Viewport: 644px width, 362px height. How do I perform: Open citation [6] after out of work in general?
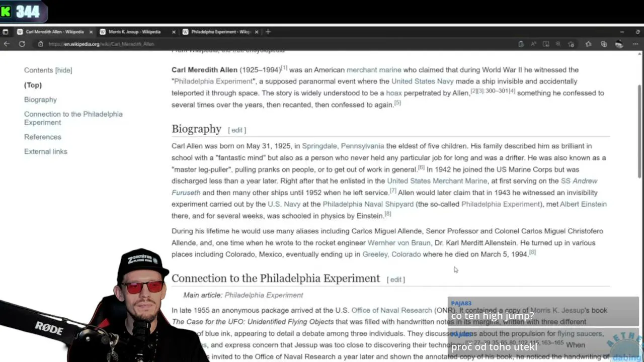pyautogui.click(x=421, y=167)
